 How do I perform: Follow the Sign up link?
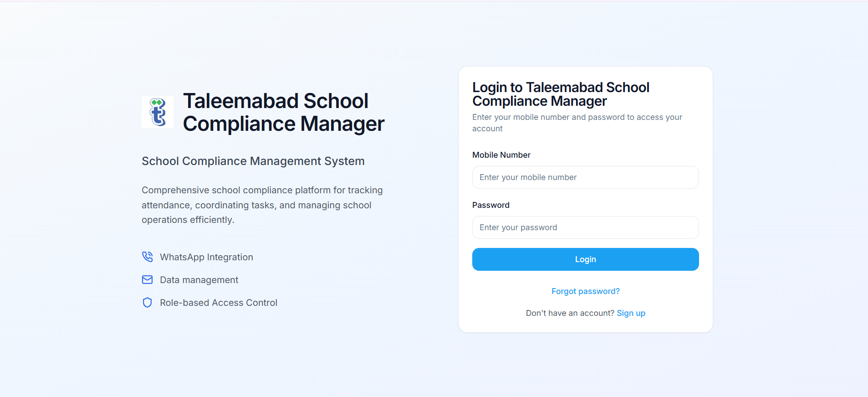click(631, 313)
